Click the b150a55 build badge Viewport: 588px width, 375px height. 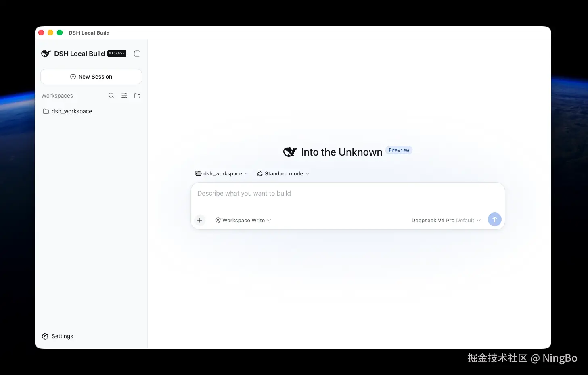[117, 54]
